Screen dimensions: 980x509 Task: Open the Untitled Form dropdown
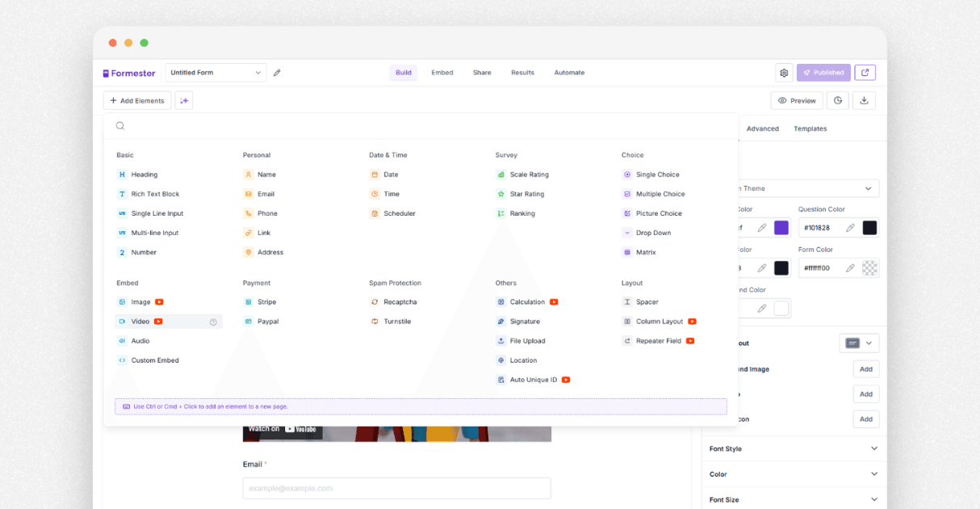tap(216, 72)
